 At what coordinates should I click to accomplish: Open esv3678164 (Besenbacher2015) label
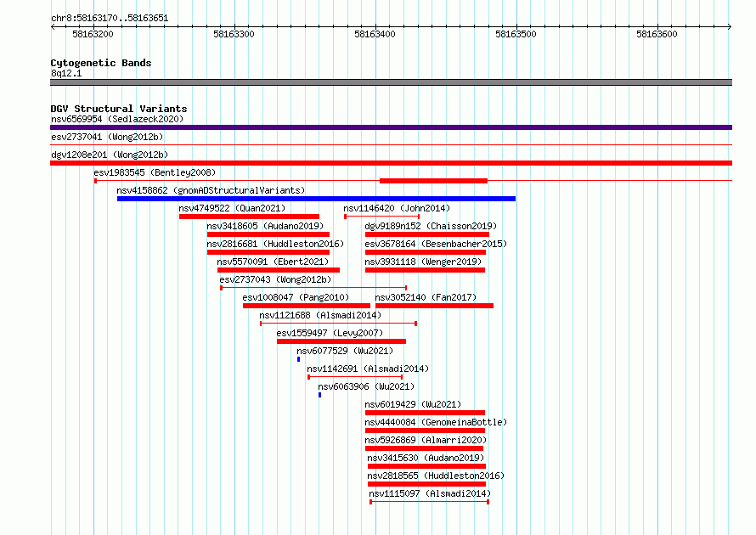436,244
